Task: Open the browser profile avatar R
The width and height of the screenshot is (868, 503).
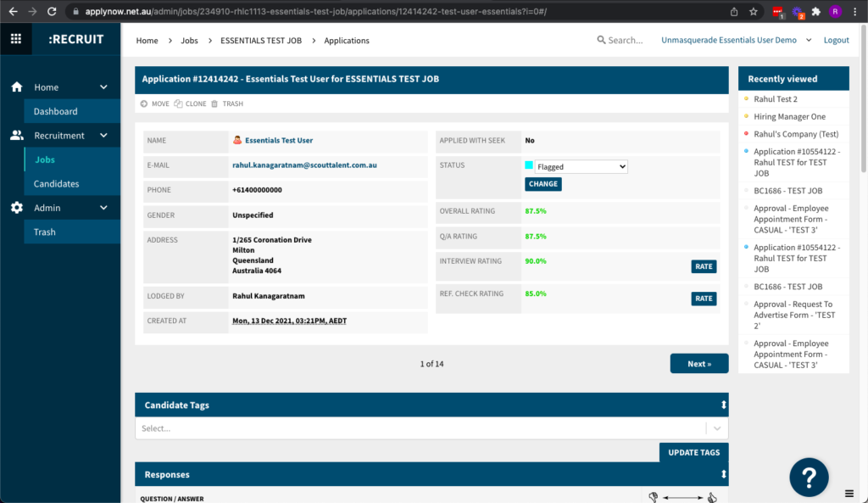Action: (x=835, y=12)
